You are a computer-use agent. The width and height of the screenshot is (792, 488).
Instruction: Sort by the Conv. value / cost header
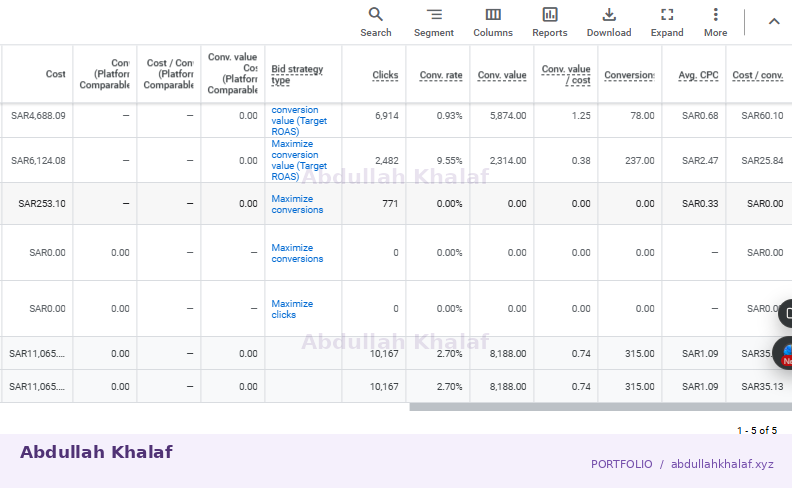point(566,74)
